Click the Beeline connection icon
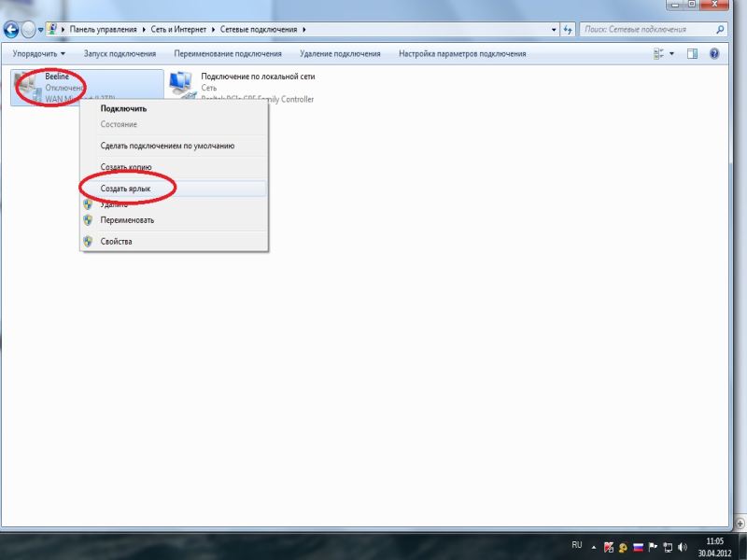This screenshot has width=747, height=560. [28, 86]
